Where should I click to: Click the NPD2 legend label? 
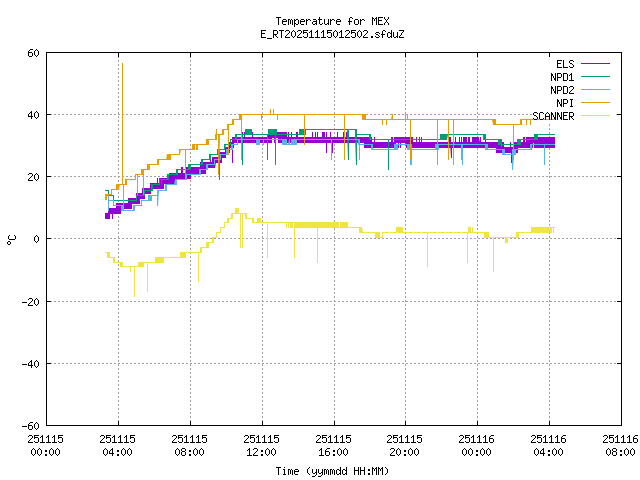[x=561, y=90]
